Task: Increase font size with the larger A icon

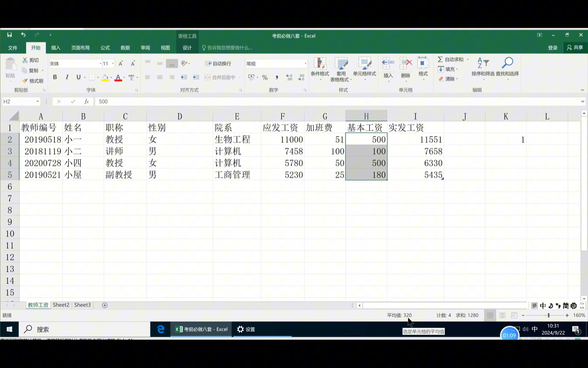Action: pyautogui.click(x=121, y=63)
